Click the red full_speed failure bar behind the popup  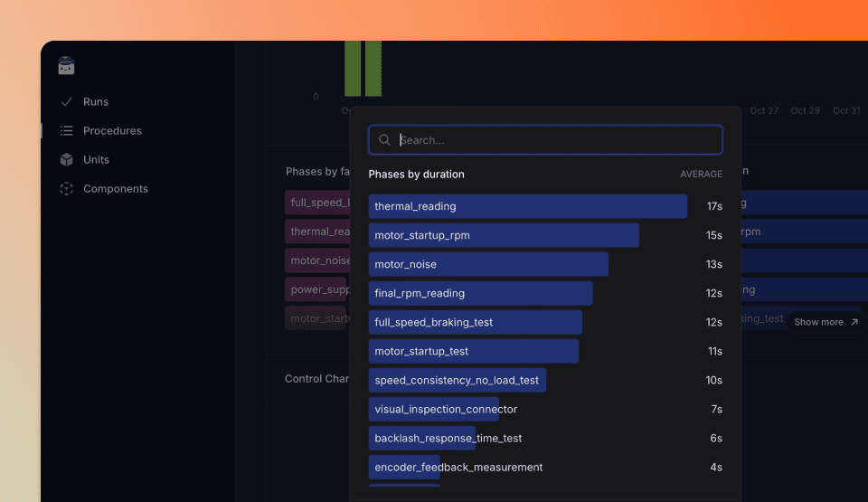point(317,203)
